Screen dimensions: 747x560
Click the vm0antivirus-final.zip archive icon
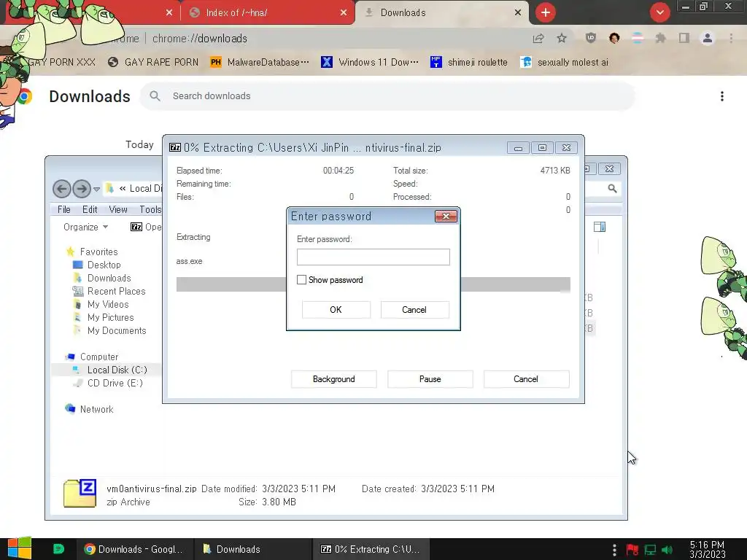(80, 494)
